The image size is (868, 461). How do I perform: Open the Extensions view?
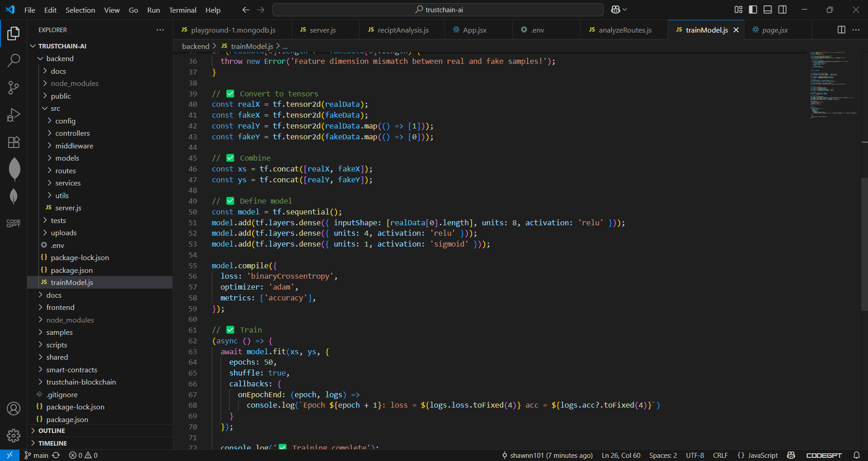(14, 143)
